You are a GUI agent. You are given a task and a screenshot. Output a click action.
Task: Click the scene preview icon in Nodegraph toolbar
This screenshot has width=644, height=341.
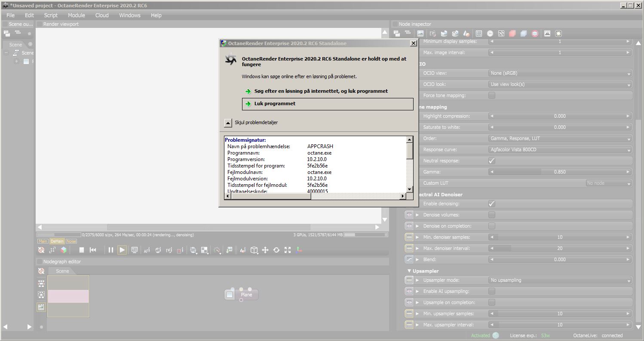pos(41,307)
